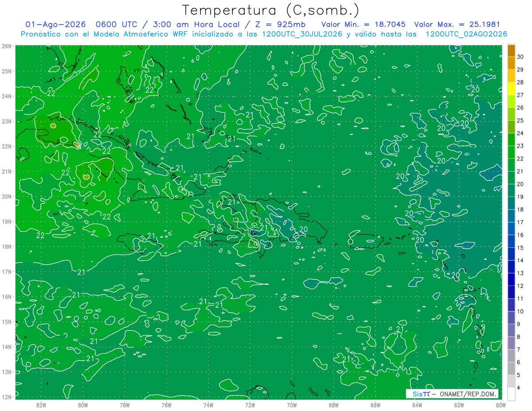
Task: Click the SisTT logo text
Action: (421, 394)
